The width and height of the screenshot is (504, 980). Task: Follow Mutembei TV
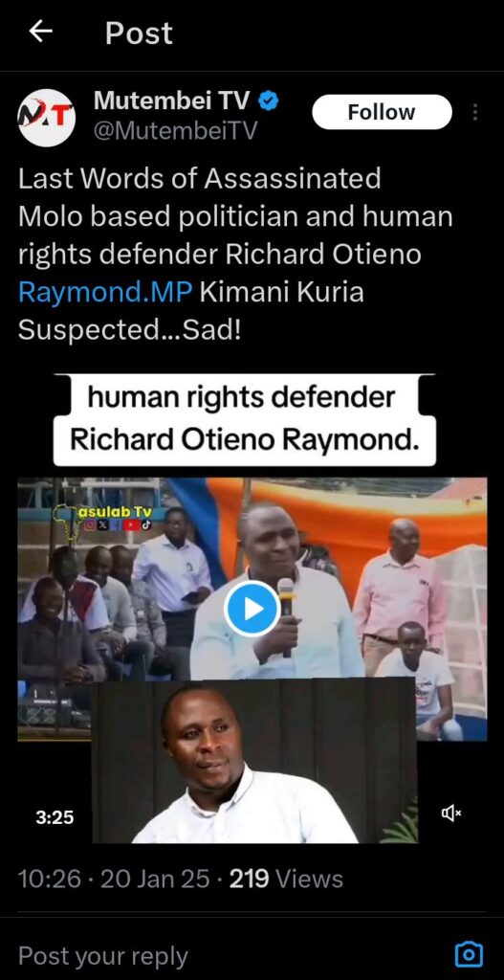pos(381,113)
